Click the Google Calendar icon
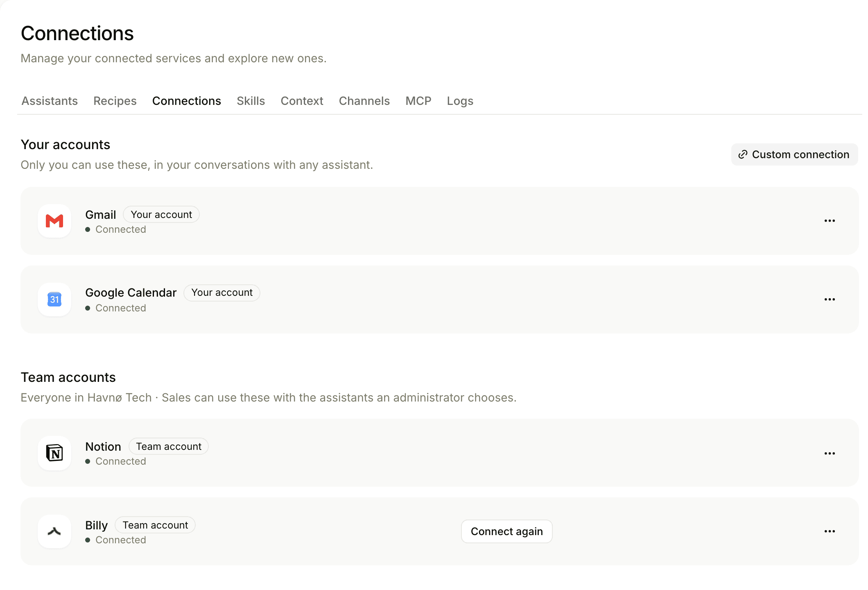This screenshot has width=868, height=590. [x=54, y=300]
